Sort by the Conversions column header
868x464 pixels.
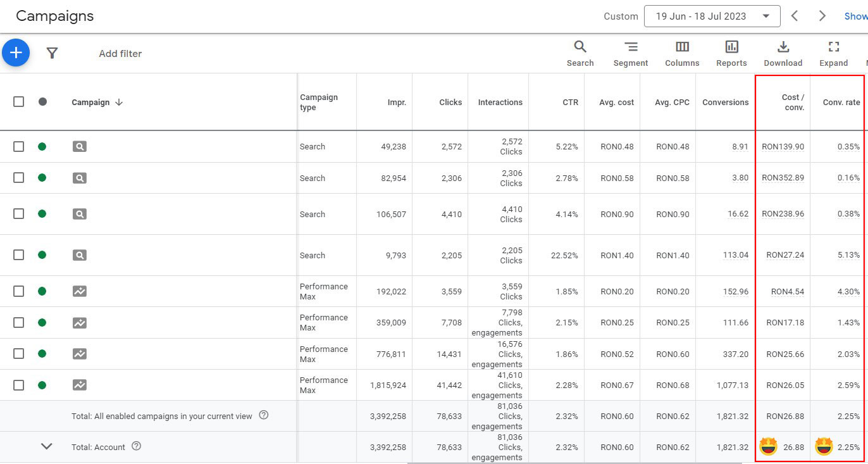tap(725, 103)
